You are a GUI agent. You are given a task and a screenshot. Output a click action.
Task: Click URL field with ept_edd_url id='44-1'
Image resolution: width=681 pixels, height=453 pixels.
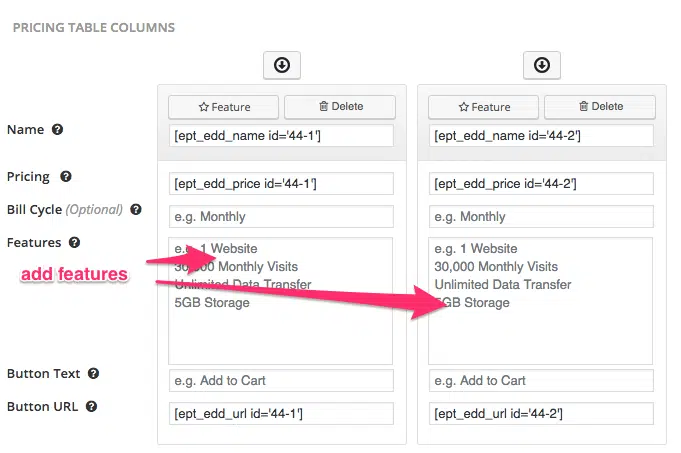coord(281,413)
